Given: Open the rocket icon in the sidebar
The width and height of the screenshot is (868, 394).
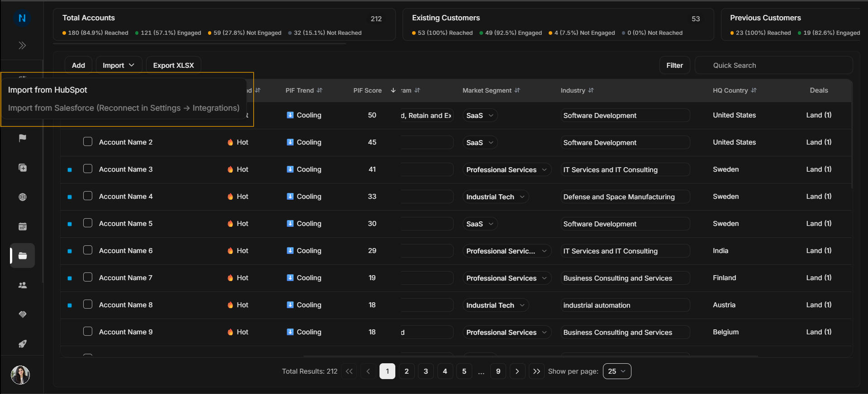Looking at the screenshot, I should click(x=22, y=344).
